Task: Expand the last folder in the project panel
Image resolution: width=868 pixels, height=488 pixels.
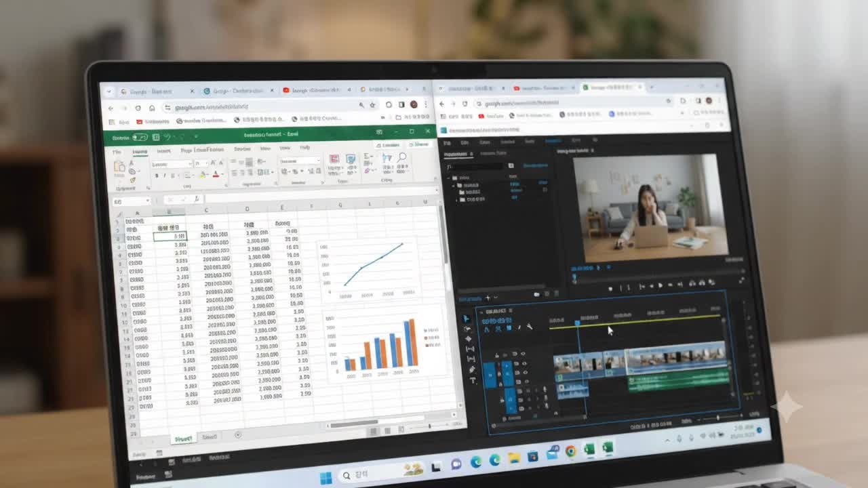Action: 458,200
